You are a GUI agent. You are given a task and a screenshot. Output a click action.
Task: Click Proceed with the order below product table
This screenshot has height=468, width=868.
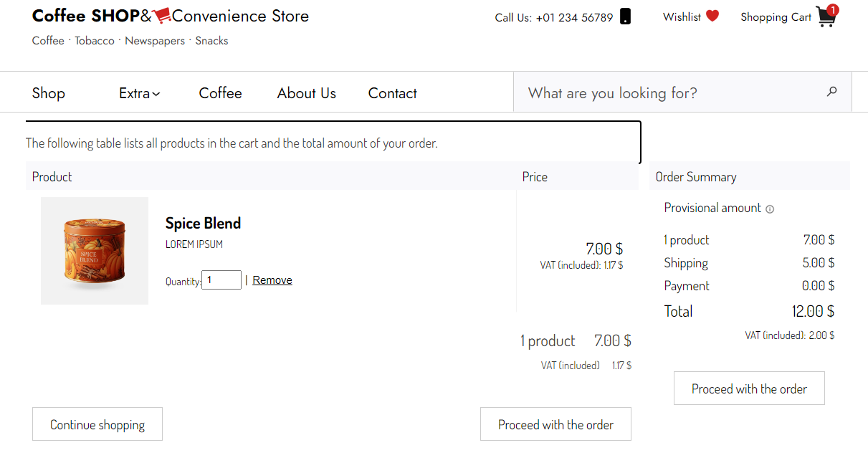[555, 424]
